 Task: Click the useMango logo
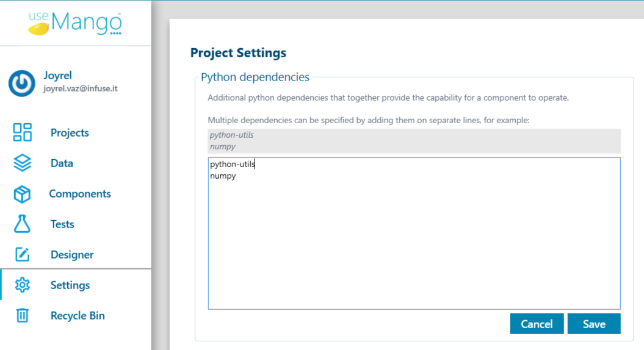pos(75,23)
